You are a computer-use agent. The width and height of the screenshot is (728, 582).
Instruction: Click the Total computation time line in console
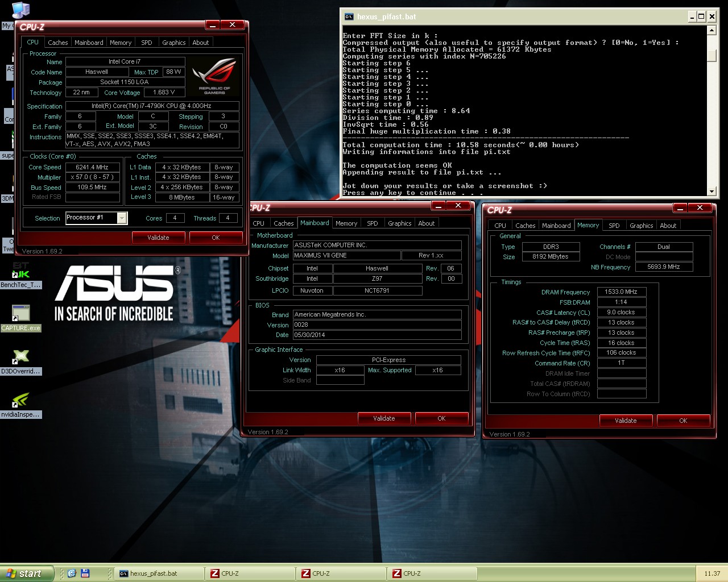click(461, 145)
